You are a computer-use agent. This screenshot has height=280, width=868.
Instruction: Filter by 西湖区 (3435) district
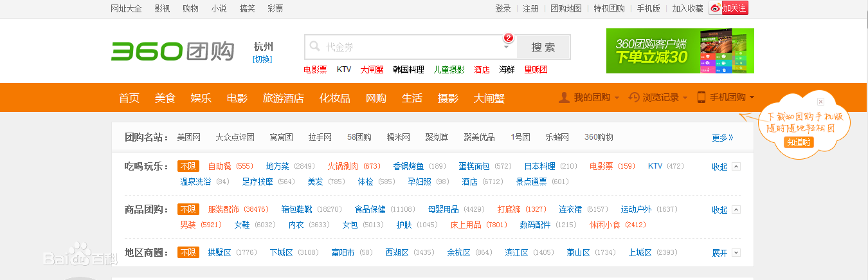[410, 252]
